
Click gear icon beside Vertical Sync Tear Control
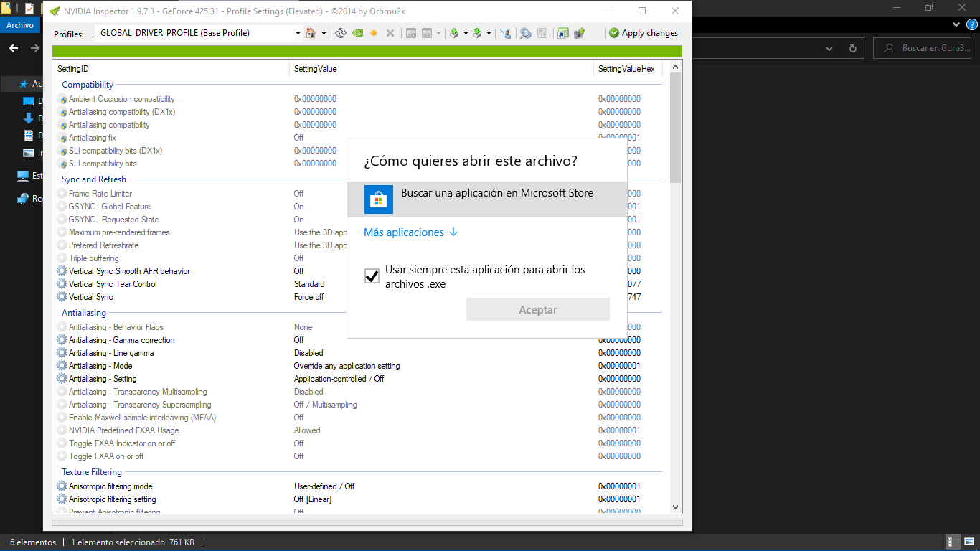62,284
